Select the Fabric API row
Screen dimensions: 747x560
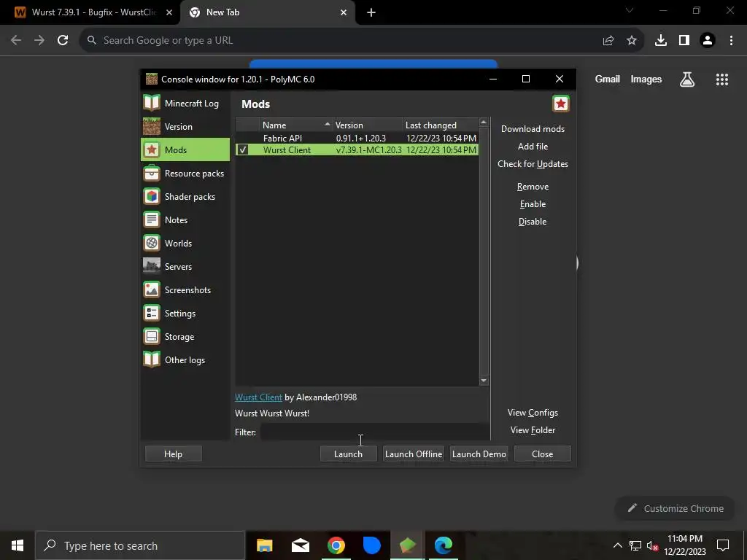click(x=357, y=138)
